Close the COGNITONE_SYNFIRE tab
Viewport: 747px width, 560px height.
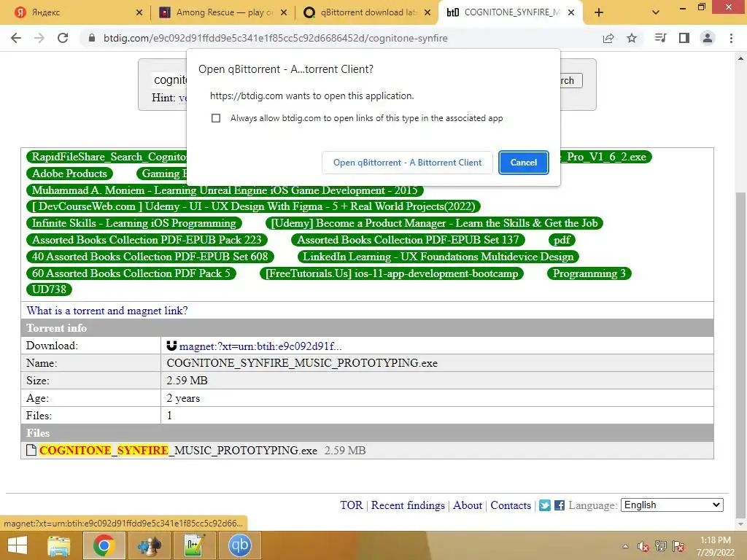[571, 12]
